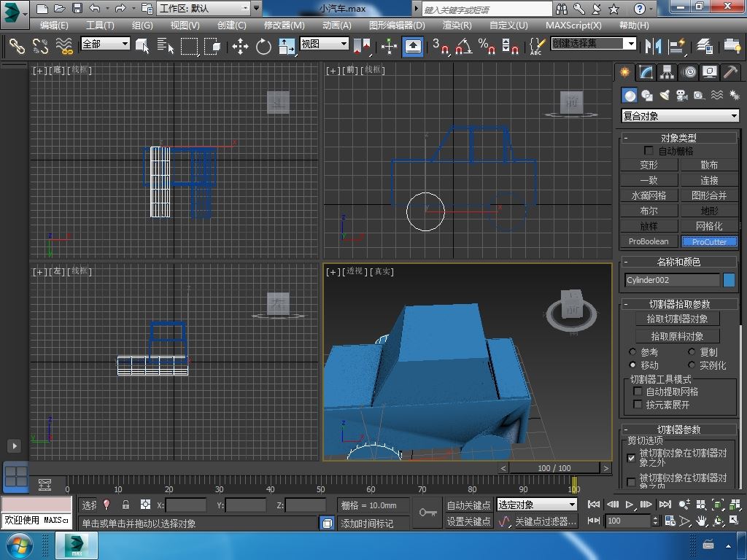This screenshot has height=560, width=747.
Task: Toggle Percent Snap
Action: 487,46
